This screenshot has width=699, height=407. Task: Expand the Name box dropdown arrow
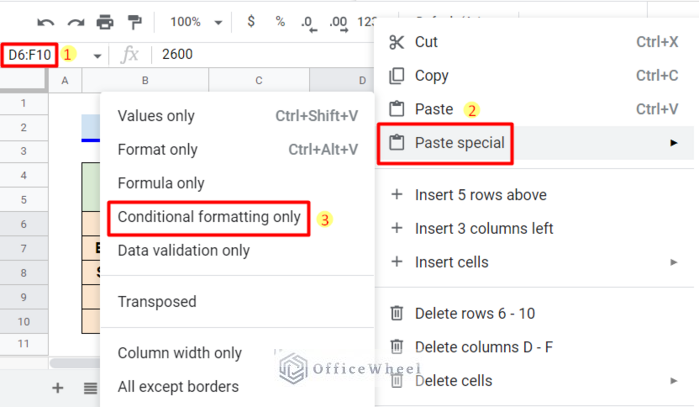(x=97, y=55)
